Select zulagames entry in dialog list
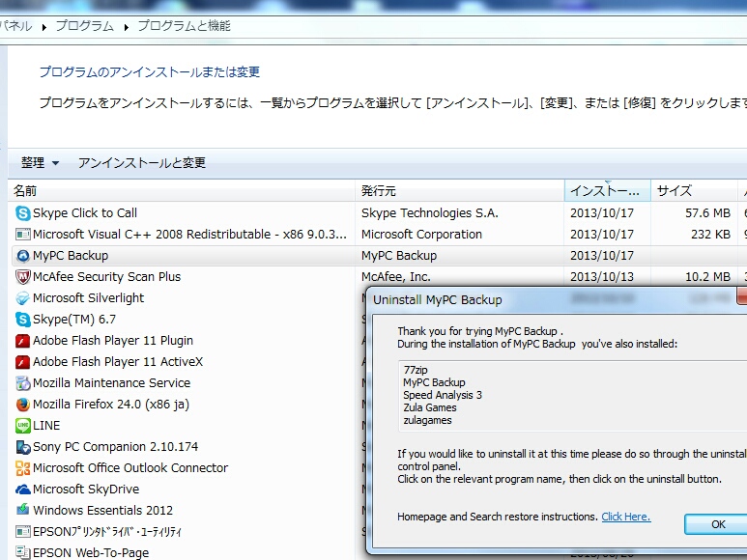Image resolution: width=747 pixels, height=560 pixels. [x=427, y=421]
